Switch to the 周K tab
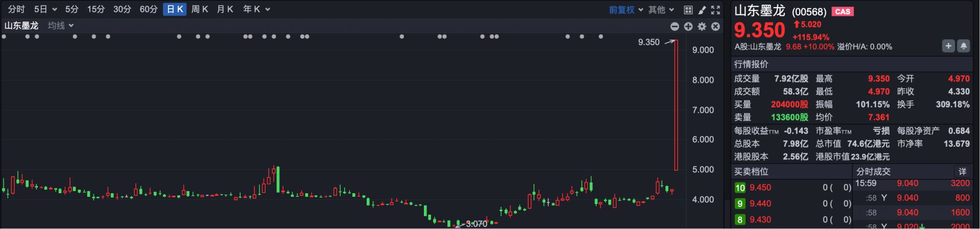980x229 pixels. [x=200, y=9]
